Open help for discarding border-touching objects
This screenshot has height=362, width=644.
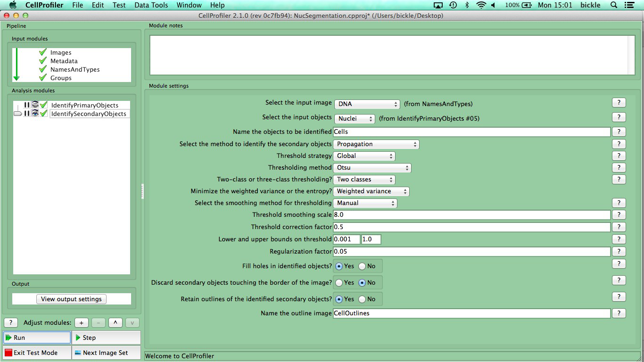point(619,280)
